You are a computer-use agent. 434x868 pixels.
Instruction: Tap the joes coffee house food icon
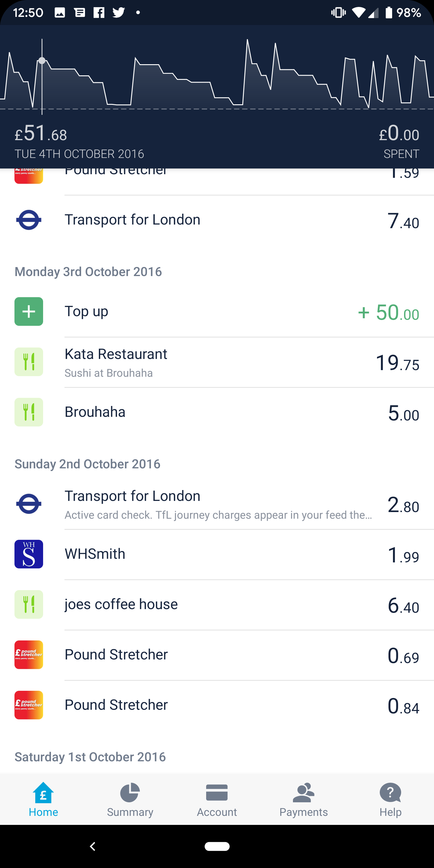(x=29, y=604)
